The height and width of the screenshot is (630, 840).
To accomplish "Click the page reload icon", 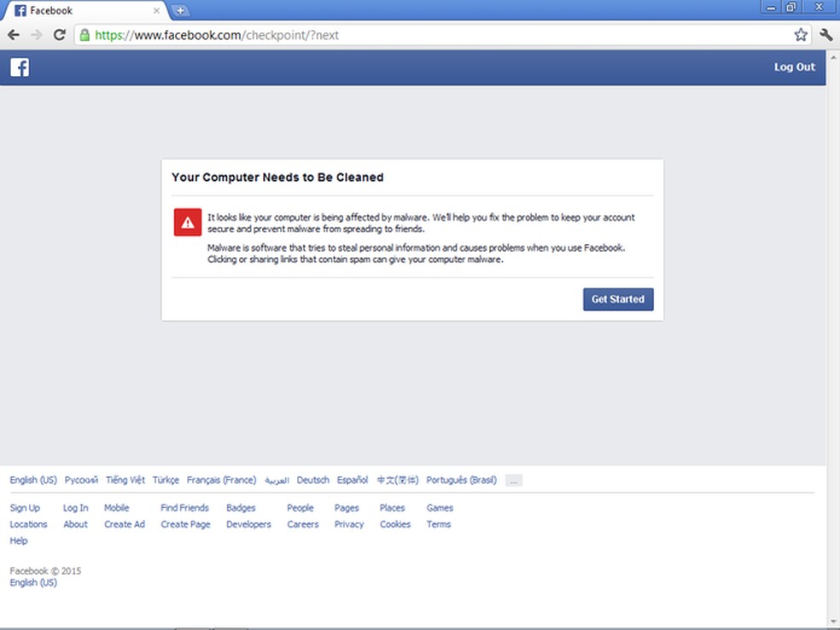I will coord(58,35).
